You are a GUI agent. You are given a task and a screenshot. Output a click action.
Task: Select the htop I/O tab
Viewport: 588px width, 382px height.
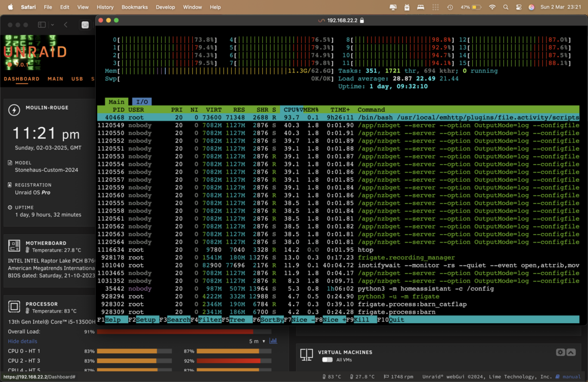tap(142, 102)
